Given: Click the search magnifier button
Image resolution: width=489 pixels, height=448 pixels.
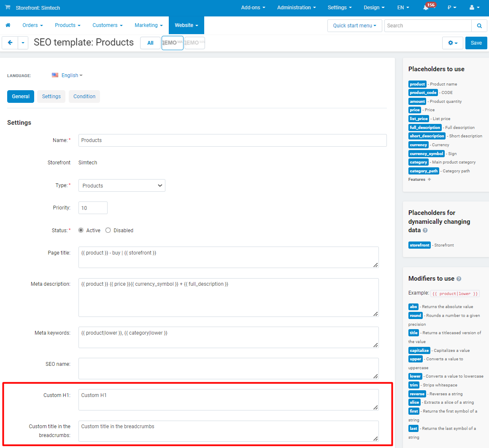Looking at the screenshot, I should click(479, 26).
